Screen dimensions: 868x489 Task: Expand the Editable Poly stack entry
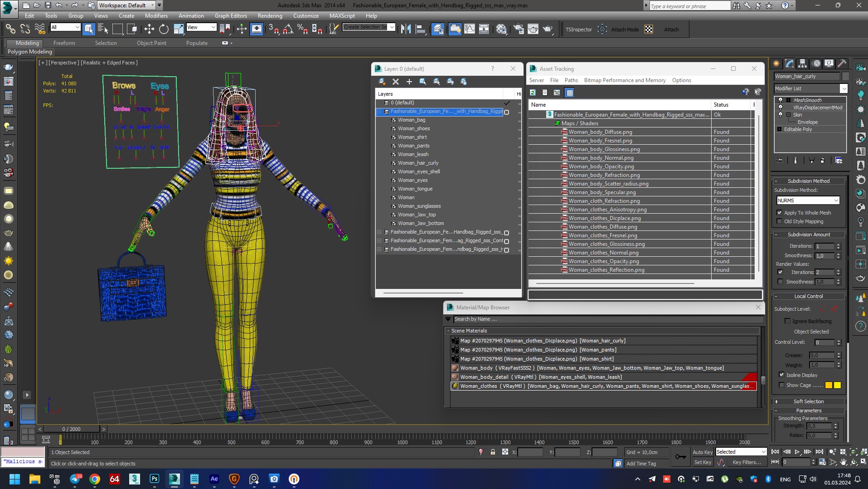pos(780,129)
